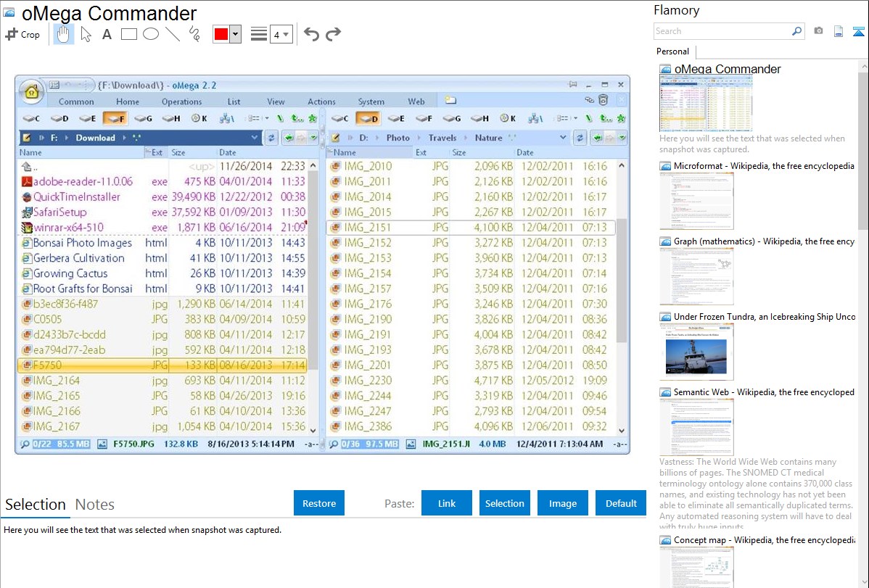This screenshot has height=588, width=869.
Task: Select the freehand scribble tool
Action: (194, 34)
